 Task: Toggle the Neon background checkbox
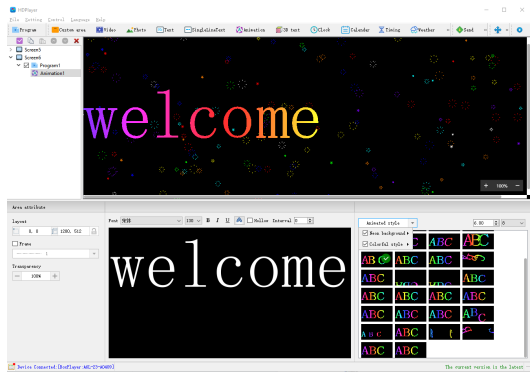pyautogui.click(x=365, y=233)
